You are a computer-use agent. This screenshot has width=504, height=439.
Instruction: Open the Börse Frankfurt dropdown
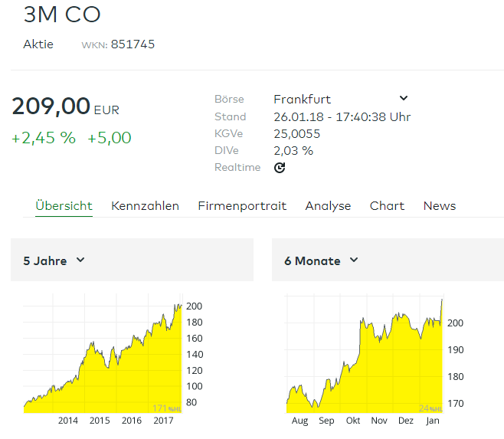341,99
